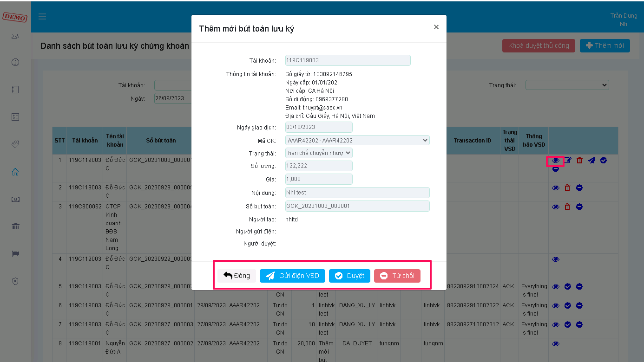
Task: View row 1 details with eye icon
Action: pos(556,161)
